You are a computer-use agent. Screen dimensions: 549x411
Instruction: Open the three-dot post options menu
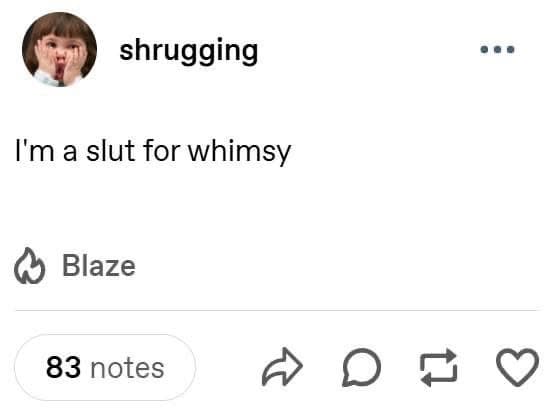(497, 49)
